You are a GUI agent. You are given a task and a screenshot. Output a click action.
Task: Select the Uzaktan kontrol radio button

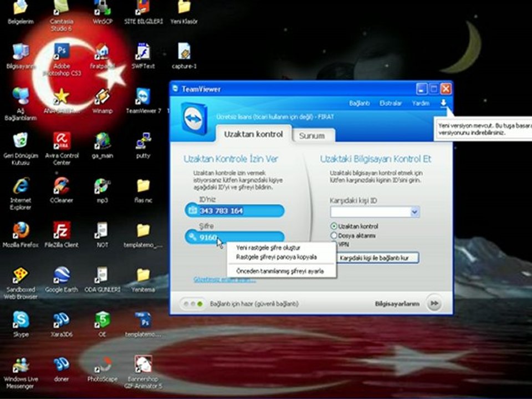(x=334, y=226)
